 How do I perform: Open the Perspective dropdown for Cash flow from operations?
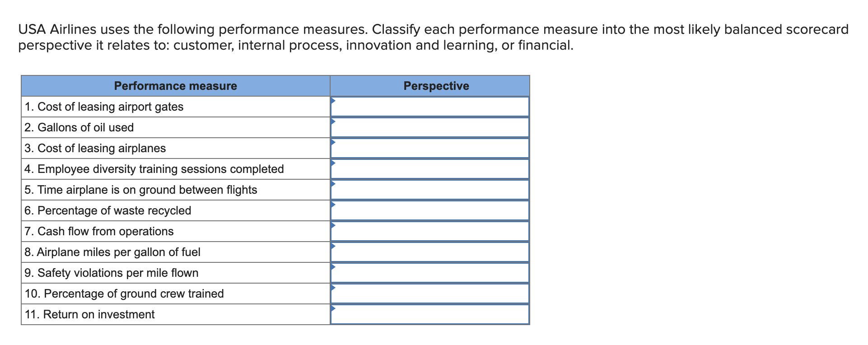coord(429,231)
